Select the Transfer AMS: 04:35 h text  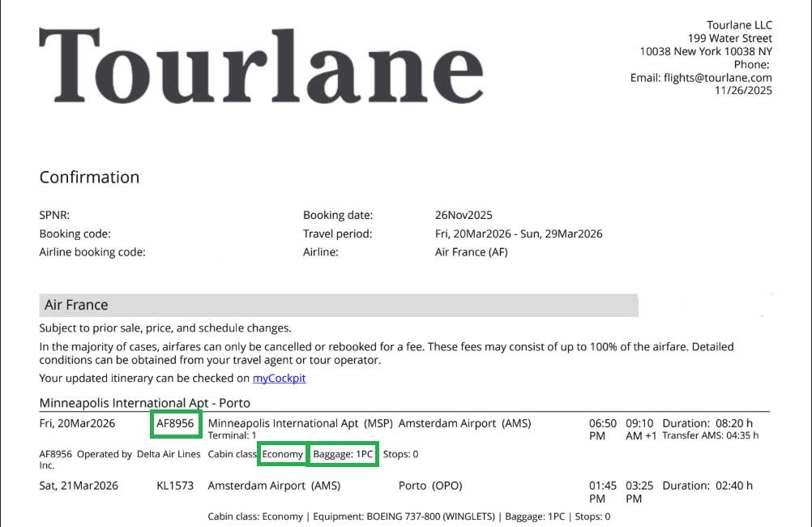710,435
